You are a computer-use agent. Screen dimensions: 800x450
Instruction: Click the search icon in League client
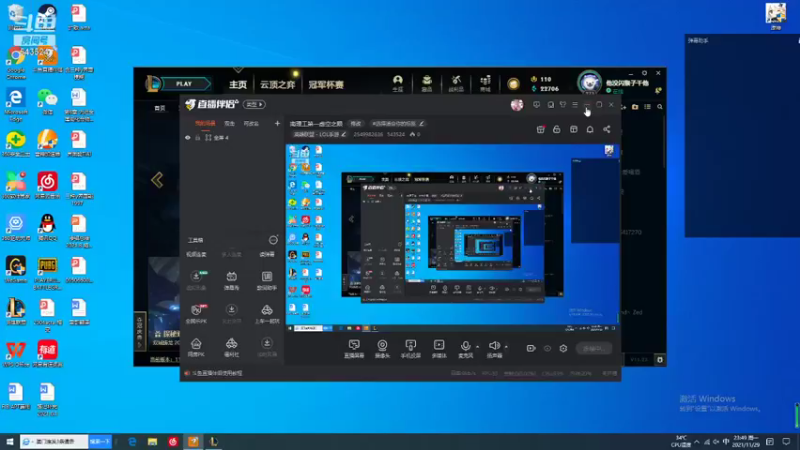[x=660, y=107]
